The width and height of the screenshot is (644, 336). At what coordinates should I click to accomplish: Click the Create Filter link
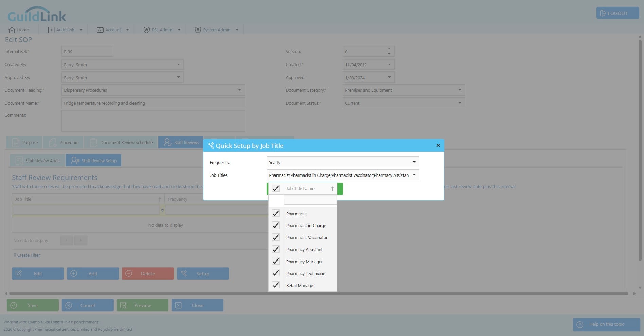(x=29, y=255)
